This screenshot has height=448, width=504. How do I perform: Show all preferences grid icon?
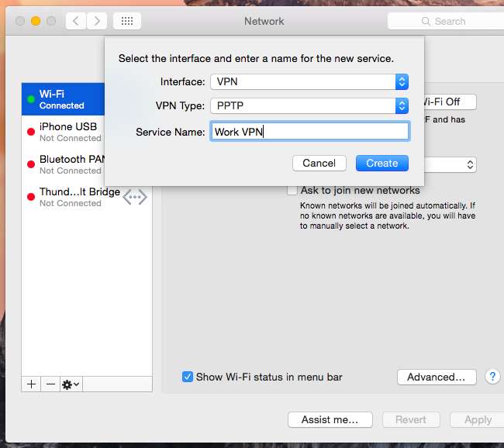coord(127,21)
